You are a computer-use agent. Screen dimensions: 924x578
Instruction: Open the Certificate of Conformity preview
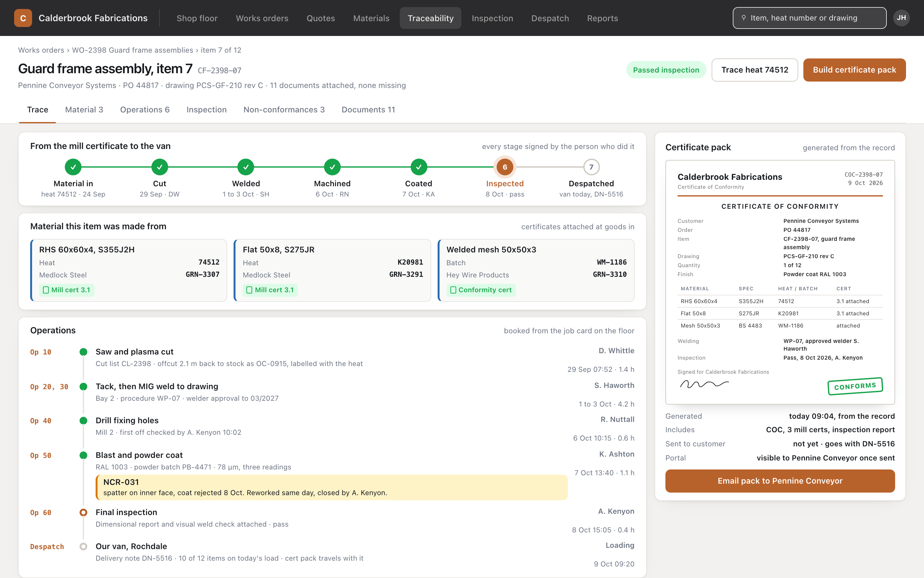pos(780,282)
